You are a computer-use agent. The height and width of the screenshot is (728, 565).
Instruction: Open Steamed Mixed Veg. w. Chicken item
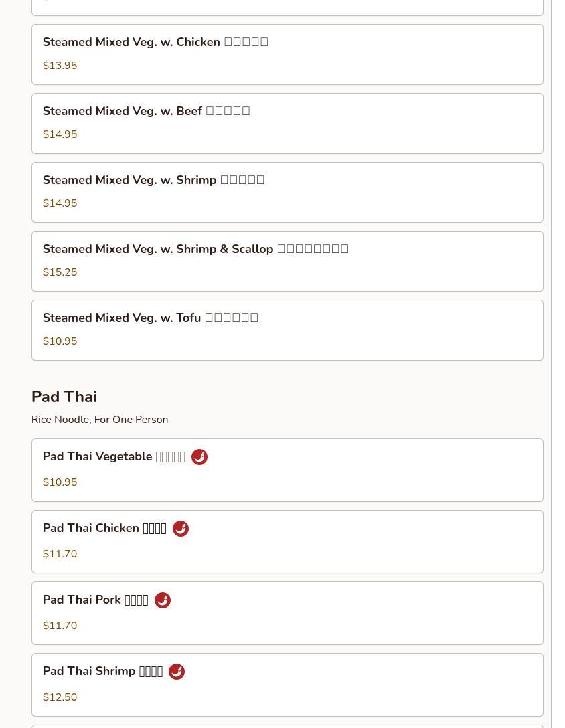287,54
